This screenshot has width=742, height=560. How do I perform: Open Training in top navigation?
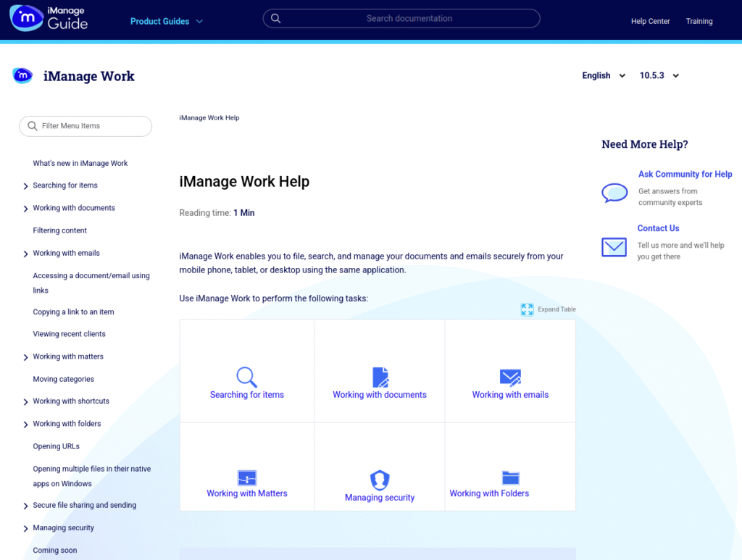coord(699,21)
